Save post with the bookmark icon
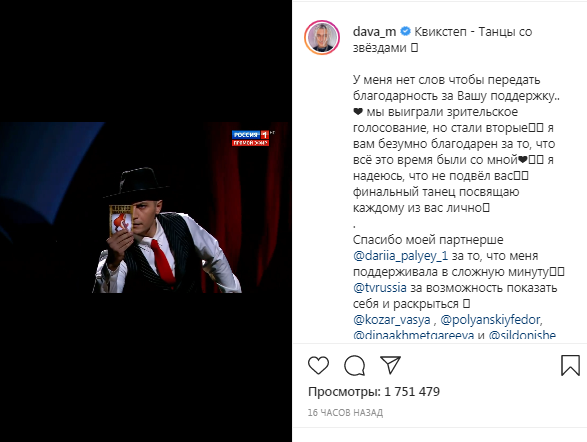Screen dimensions: 587x442 tap(571, 365)
